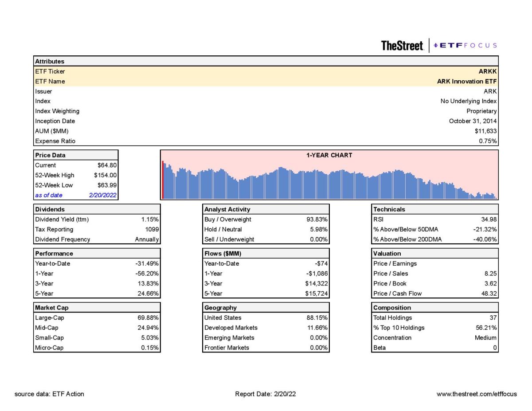
Task: Select the ARKK ticker value
Action: [488, 71]
